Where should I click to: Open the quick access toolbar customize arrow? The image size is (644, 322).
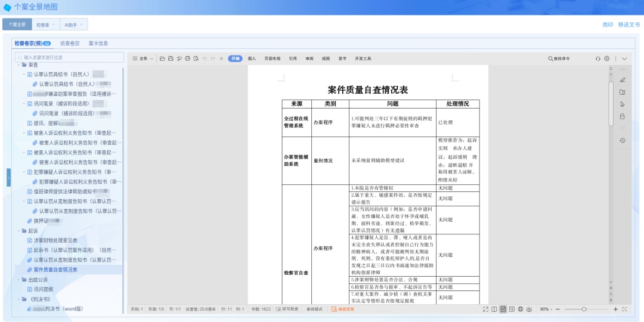pos(221,58)
